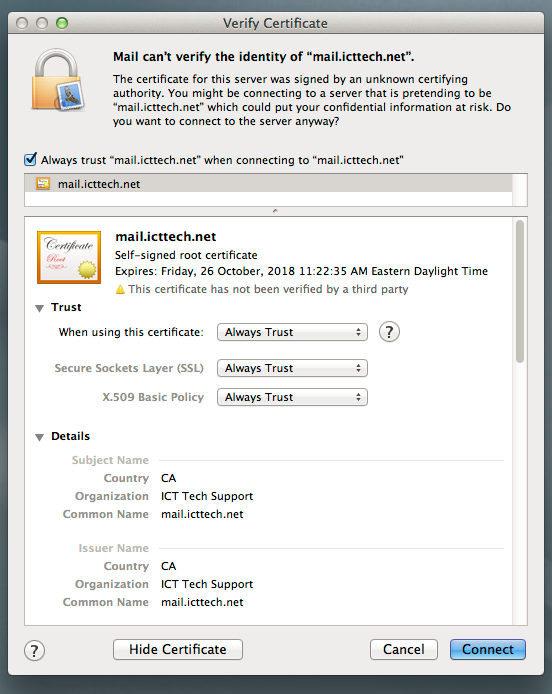This screenshot has width=552, height=694.
Task: Open the help button beside Always Trust
Action: click(389, 332)
